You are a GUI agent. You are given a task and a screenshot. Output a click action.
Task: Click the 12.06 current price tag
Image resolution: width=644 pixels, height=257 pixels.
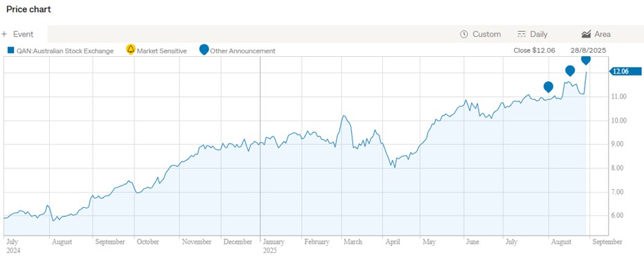coord(625,71)
